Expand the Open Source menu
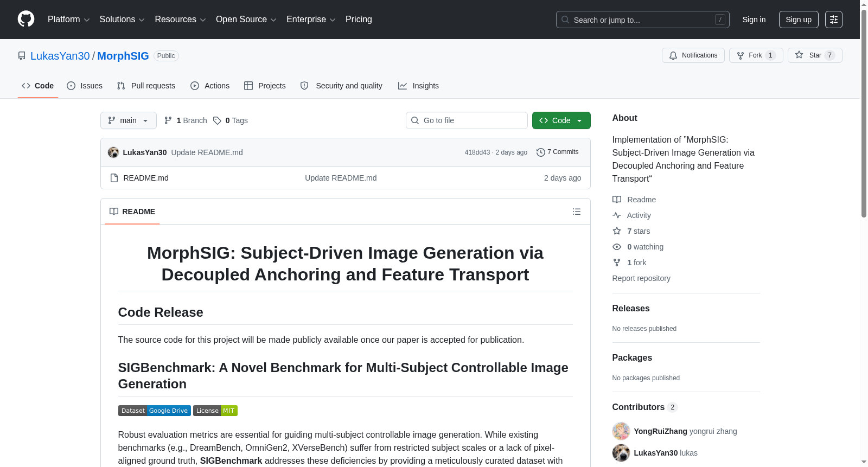 point(246,20)
